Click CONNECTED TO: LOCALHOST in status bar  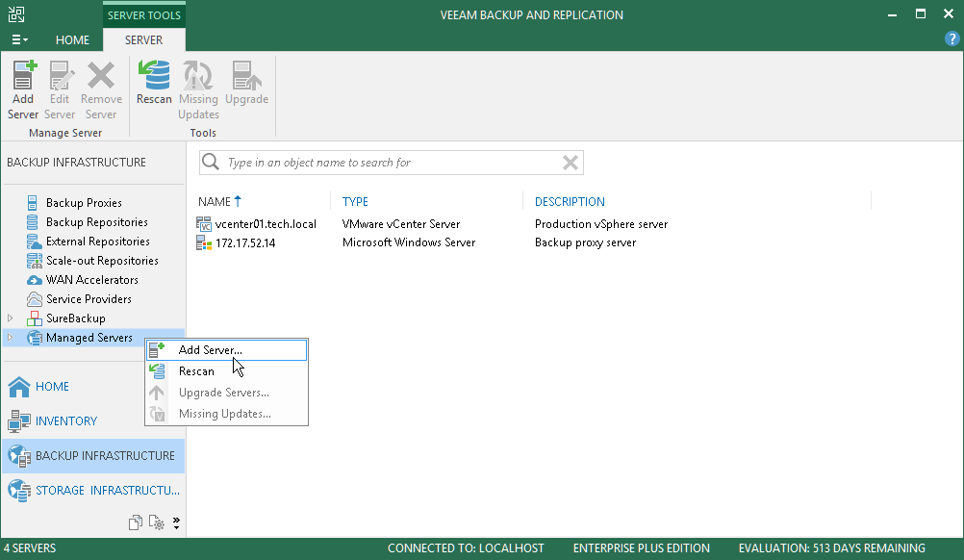[466, 548]
